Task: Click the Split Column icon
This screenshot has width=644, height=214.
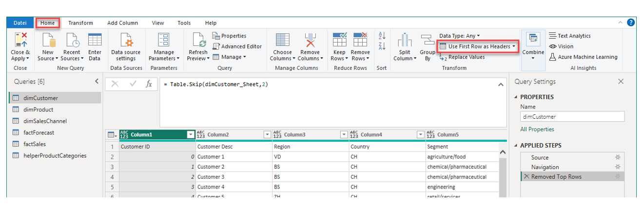Action: [x=405, y=40]
